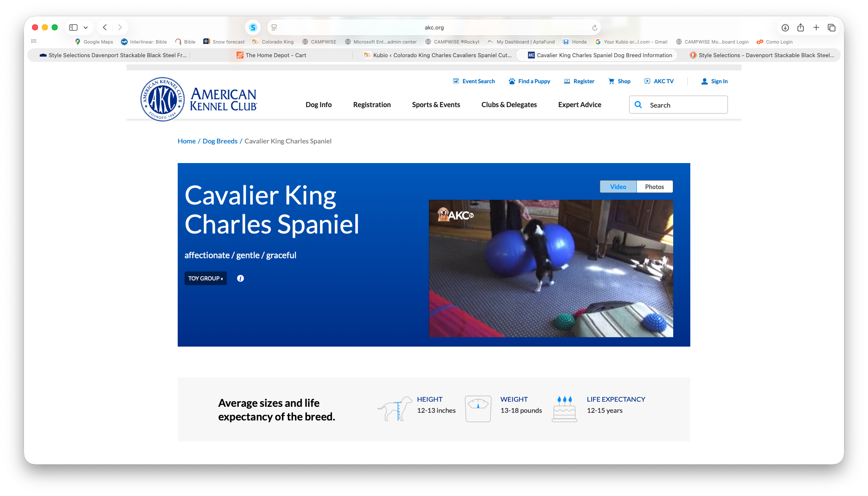Expand the Sports & Events menu
This screenshot has height=496, width=868.
pos(436,105)
